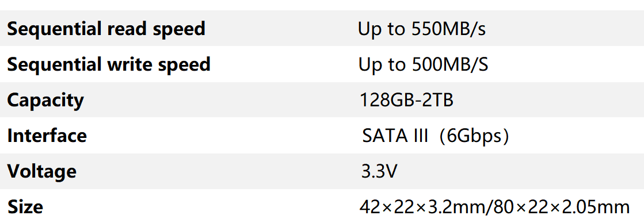
Task: Select the Up to 550MB/s value
Action: tap(422, 29)
